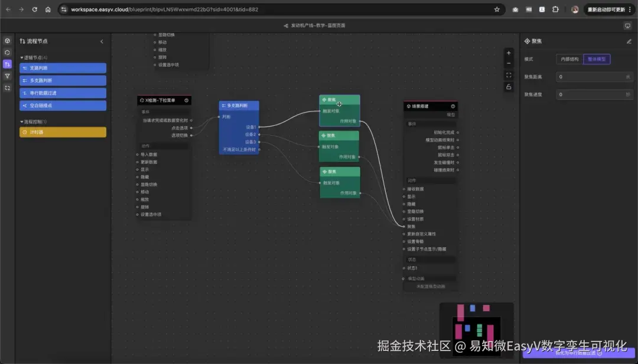The width and height of the screenshot is (638, 364).
Task: Select the middle 聚焦 node header
Action: point(339,135)
